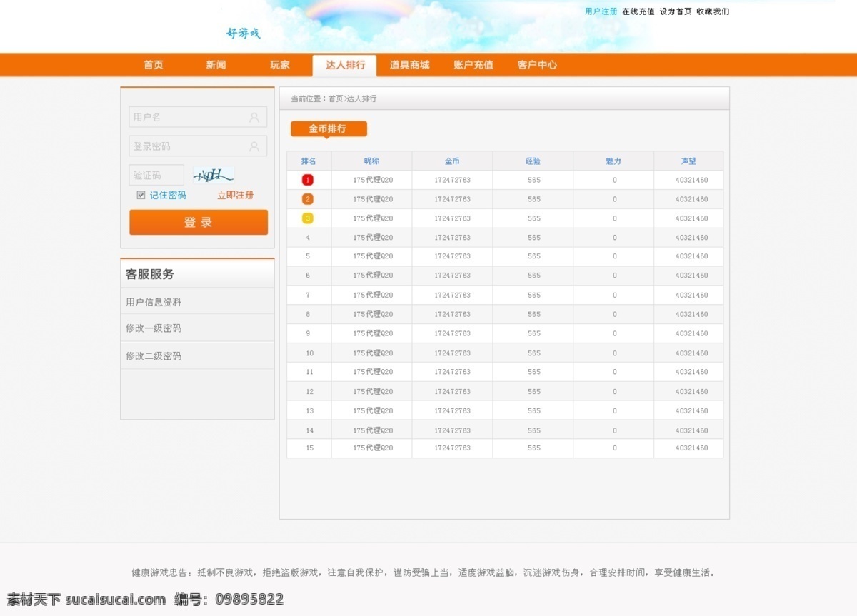The width and height of the screenshot is (857, 616).
Task: Click the icon in the password field
Action: [x=254, y=146]
